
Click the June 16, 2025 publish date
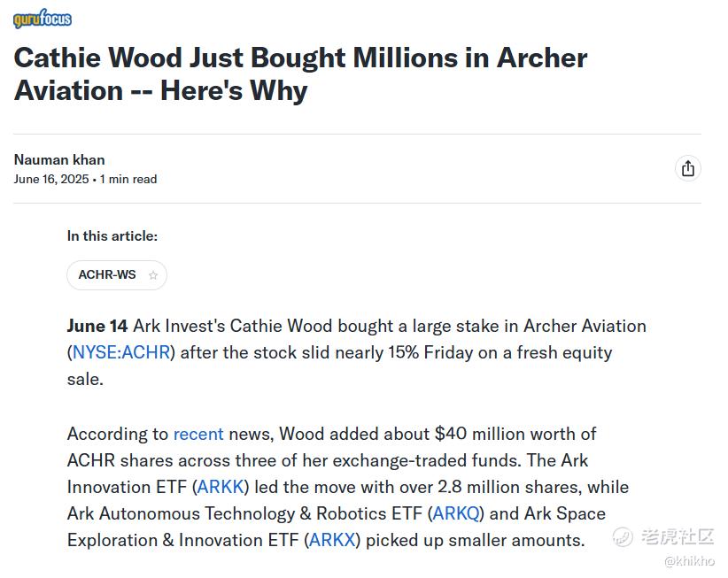(x=51, y=179)
